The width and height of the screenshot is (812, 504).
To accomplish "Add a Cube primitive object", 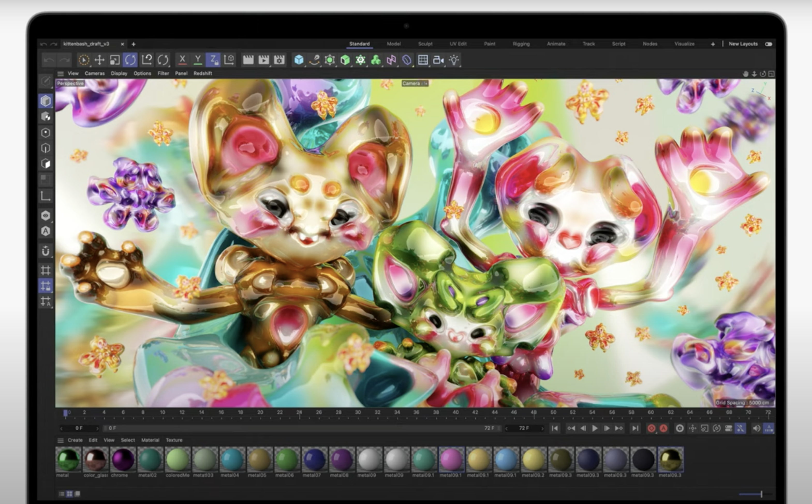I will pyautogui.click(x=299, y=60).
